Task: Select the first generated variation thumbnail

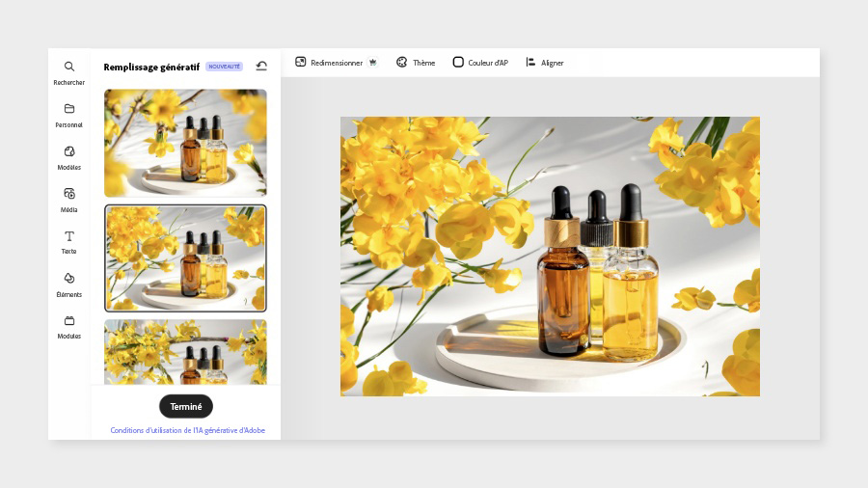Action: 185,143
